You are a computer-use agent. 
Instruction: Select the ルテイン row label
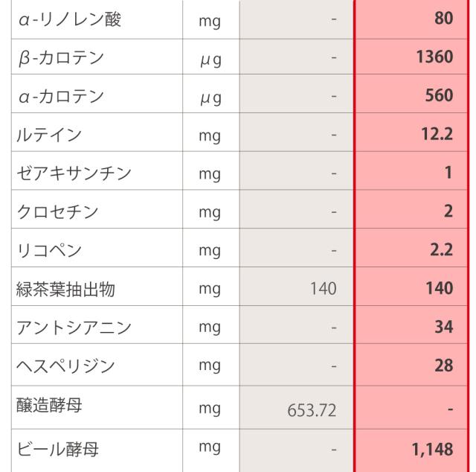[49, 135]
